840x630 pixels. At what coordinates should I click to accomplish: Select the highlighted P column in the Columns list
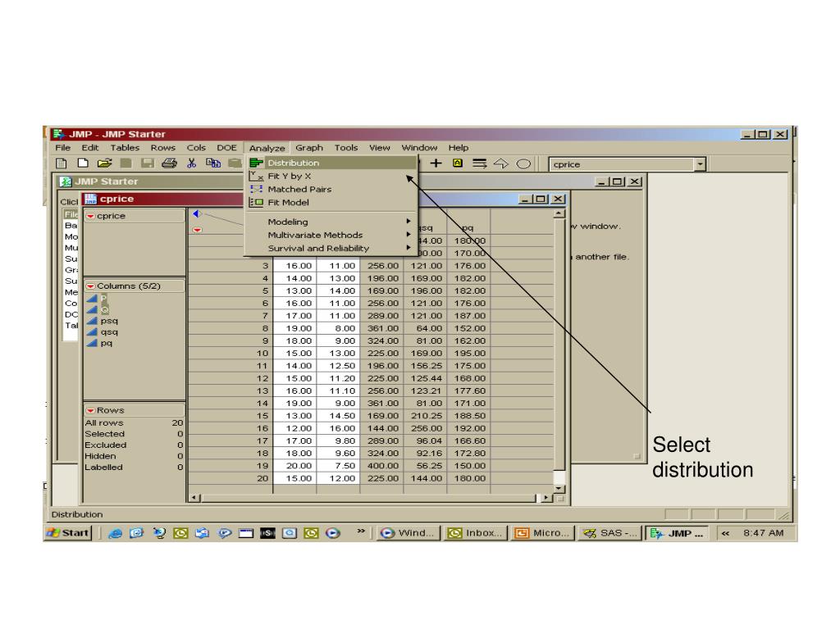coord(103,299)
